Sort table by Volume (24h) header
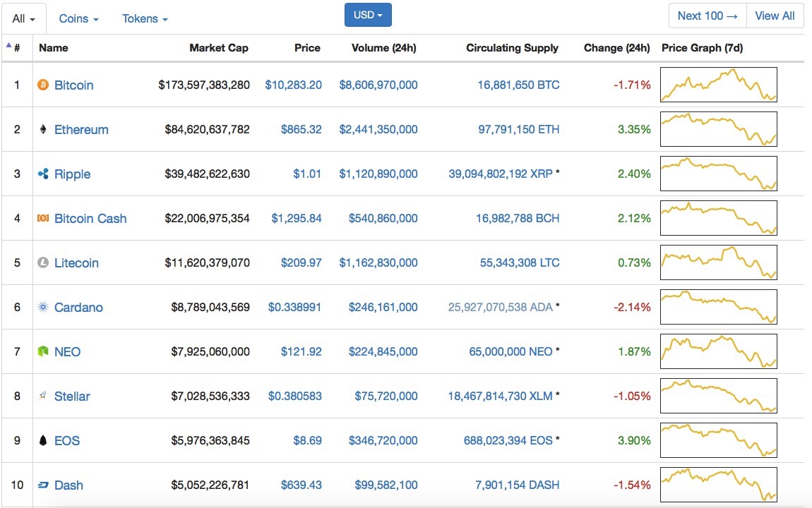812x508 pixels. coord(383,47)
